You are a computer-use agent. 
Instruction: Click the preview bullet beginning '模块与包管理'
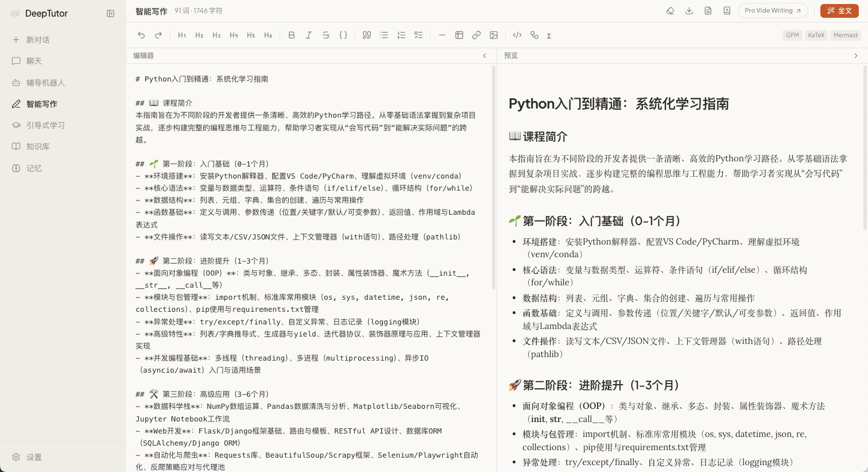(x=665, y=440)
